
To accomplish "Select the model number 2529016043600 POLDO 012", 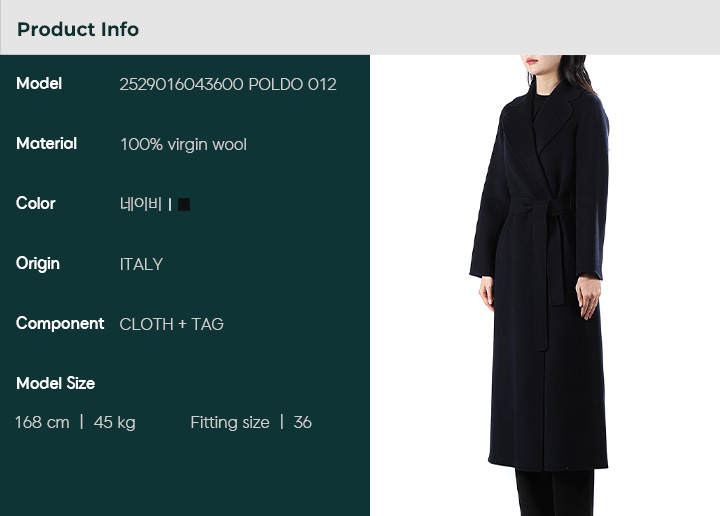I will tap(228, 84).
